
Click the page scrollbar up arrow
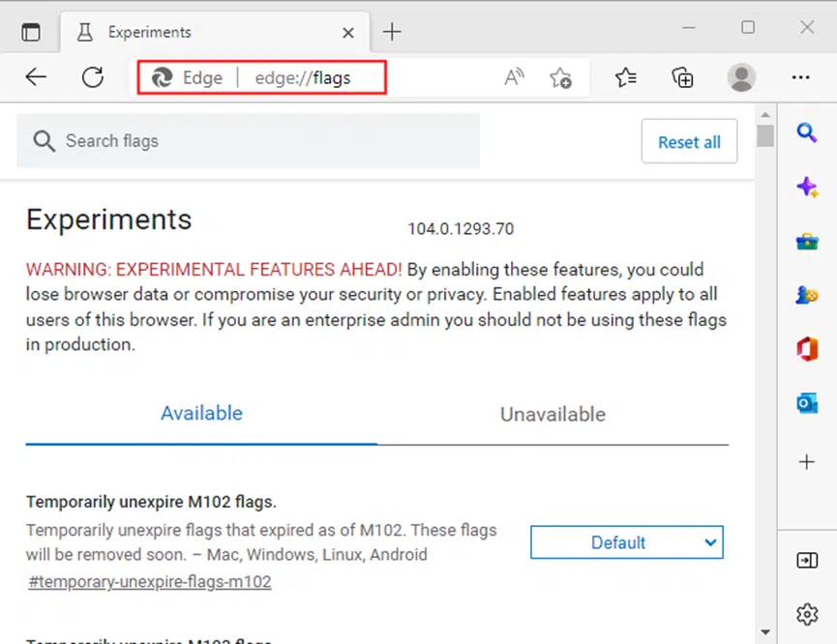pos(765,114)
